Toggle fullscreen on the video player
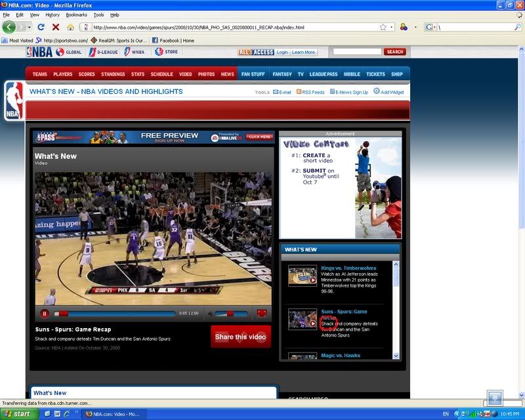The image size is (525, 420). 261,314
